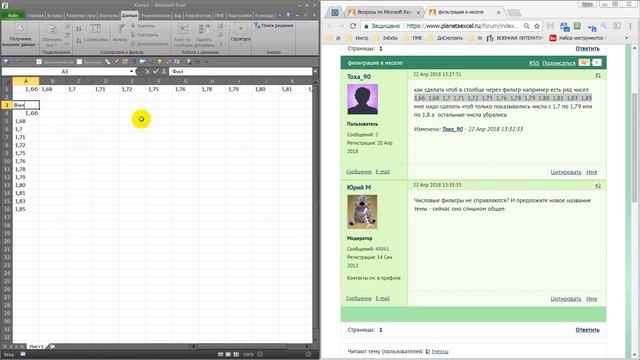
Task: Bookmark page with star icon
Action: [537, 26]
